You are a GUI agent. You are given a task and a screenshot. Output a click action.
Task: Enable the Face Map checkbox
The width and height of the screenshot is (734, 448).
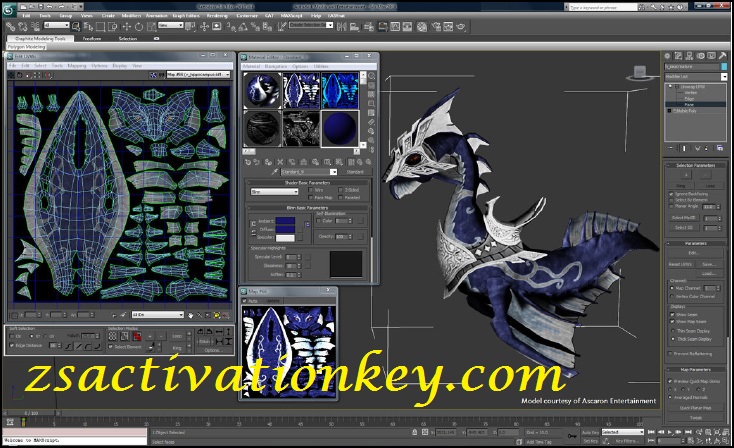tap(310, 198)
